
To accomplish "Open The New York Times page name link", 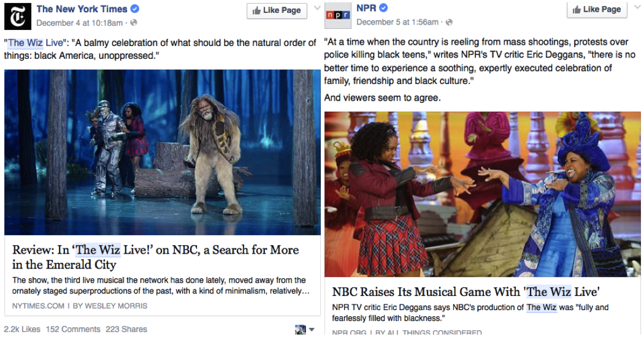I will pyautogui.click(x=82, y=9).
